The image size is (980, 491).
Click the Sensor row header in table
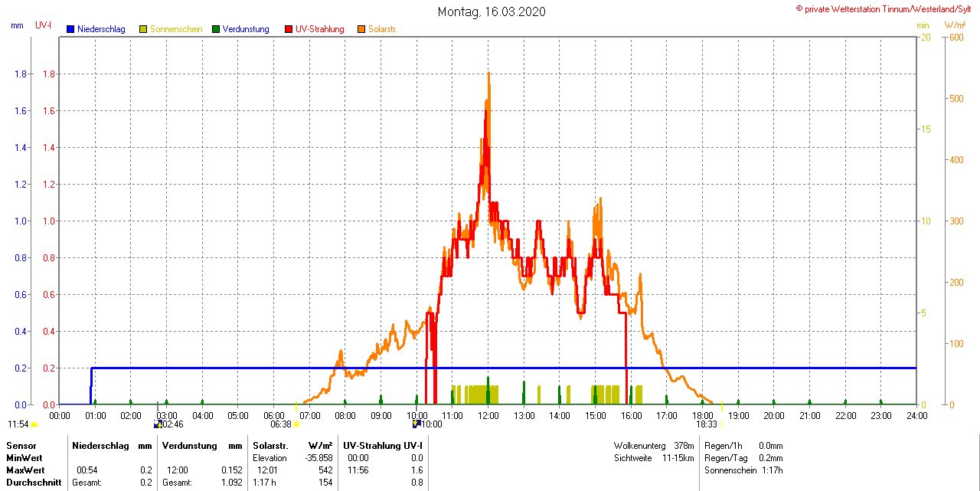[x=21, y=446]
